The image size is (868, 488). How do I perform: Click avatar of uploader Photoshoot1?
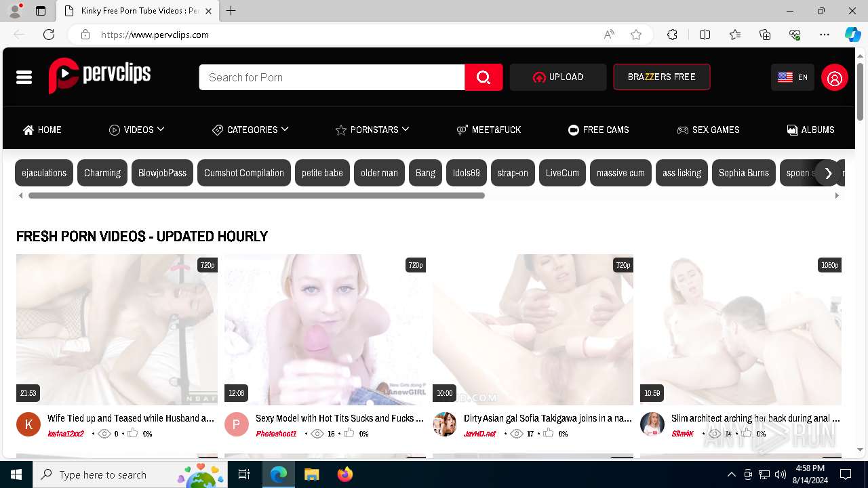[237, 424]
